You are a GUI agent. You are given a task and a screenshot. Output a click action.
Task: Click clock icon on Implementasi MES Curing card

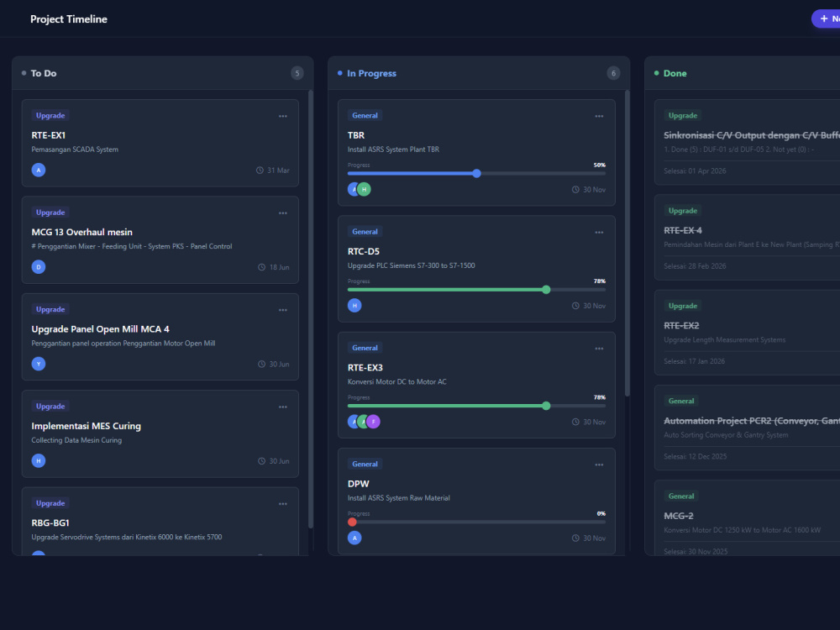pos(261,461)
